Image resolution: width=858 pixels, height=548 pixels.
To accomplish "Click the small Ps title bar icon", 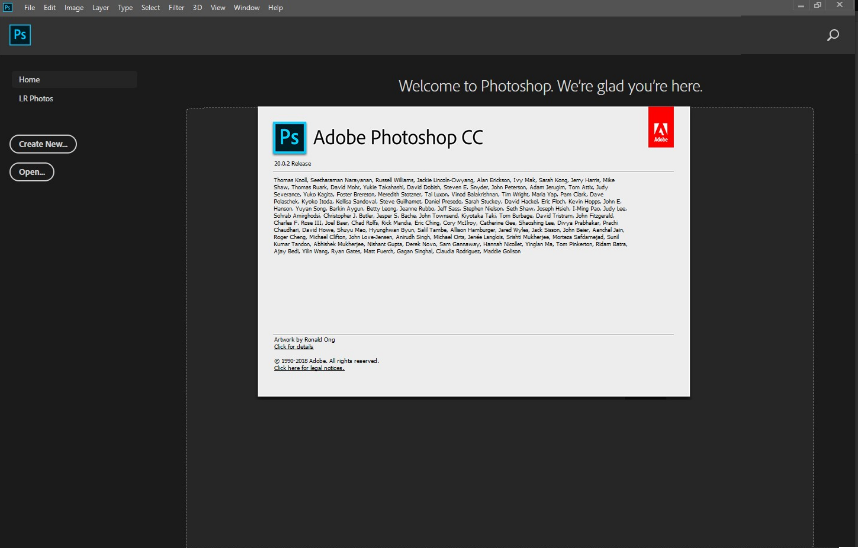I will [8, 8].
